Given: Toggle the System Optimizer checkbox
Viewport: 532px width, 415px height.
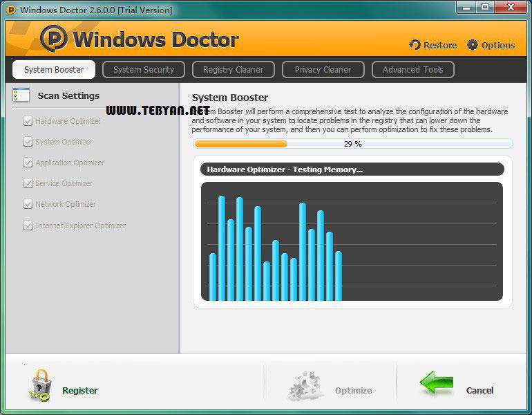Looking at the screenshot, I should 28,142.
